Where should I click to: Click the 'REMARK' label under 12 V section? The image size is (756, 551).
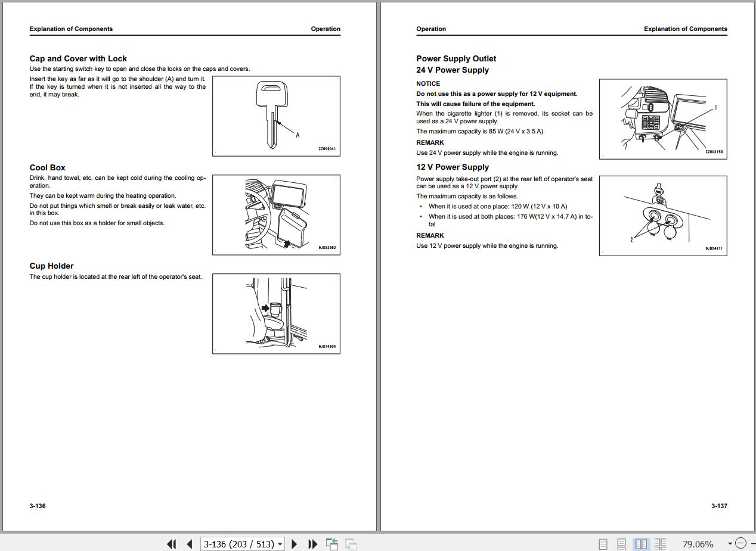(x=430, y=235)
